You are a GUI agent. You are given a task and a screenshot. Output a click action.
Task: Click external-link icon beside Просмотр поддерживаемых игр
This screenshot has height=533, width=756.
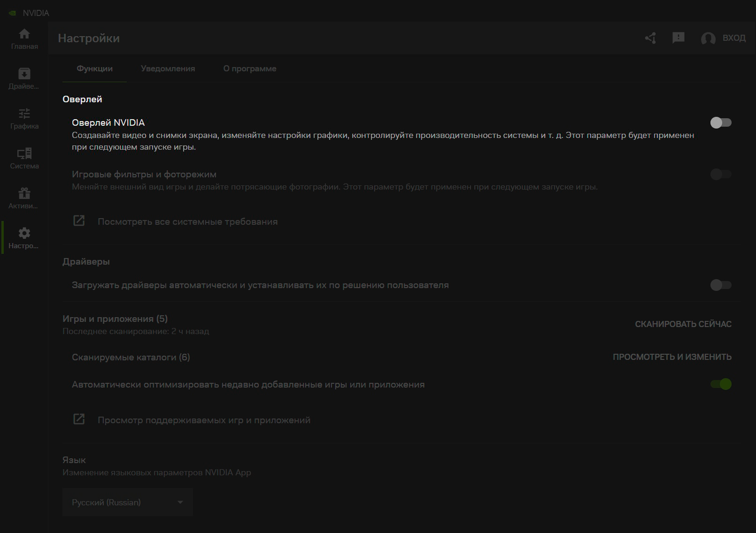(79, 419)
